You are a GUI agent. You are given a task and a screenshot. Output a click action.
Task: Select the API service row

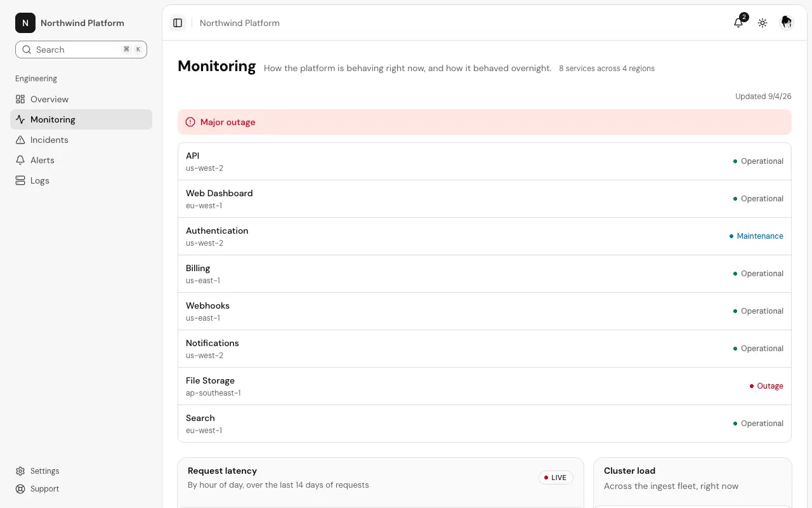click(485, 161)
